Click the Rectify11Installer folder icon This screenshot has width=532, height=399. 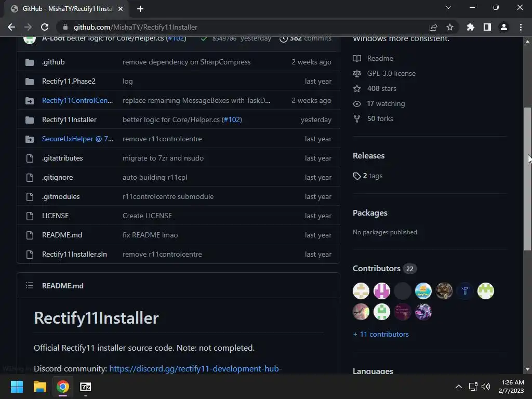pos(30,120)
